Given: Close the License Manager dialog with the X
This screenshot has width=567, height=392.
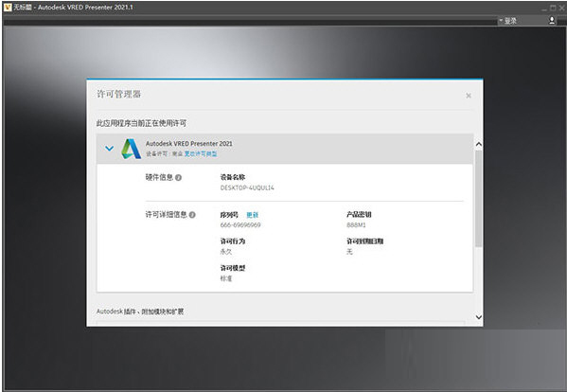Looking at the screenshot, I should click(x=469, y=96).
